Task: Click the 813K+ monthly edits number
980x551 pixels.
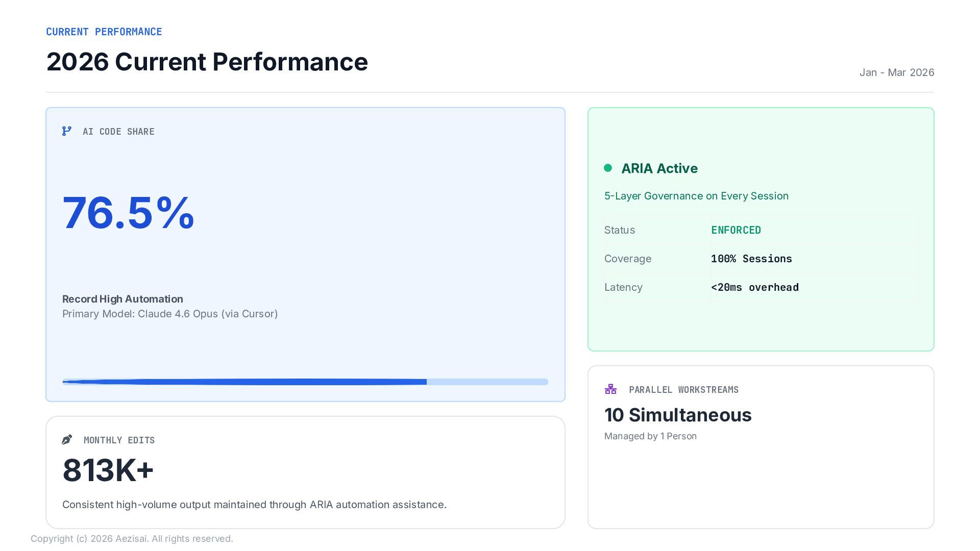Action: (108, 470)
